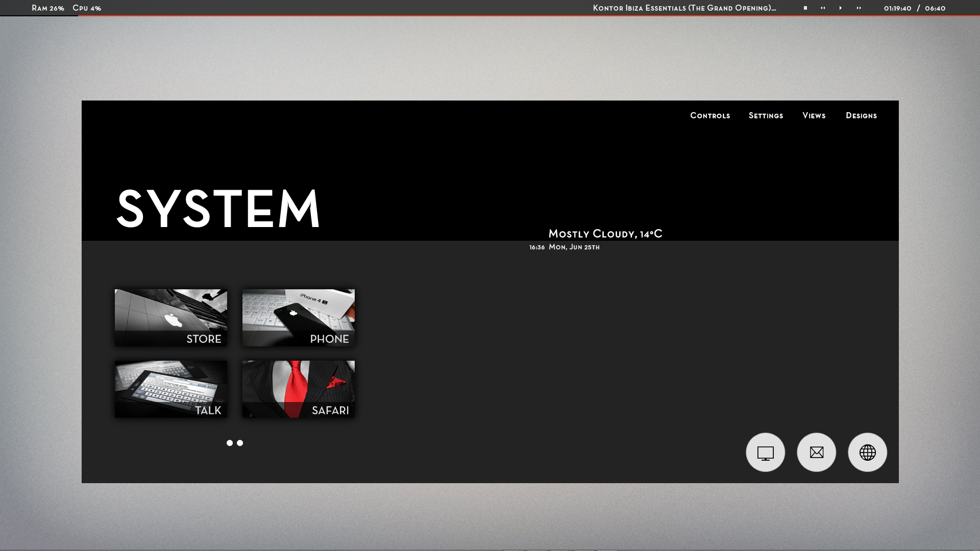Launch the Safari tile
Viewport: 980px width, 551px height.
point(299,389)
